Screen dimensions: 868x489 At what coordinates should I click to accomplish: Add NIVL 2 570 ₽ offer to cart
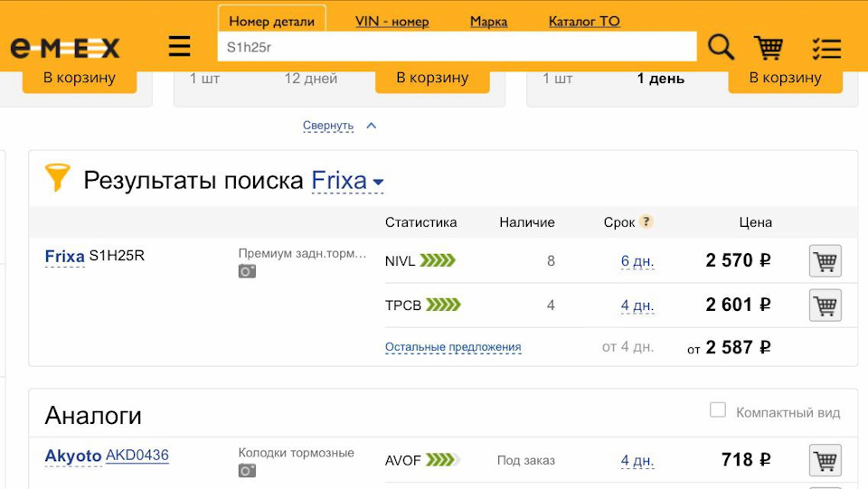(826, 260)
